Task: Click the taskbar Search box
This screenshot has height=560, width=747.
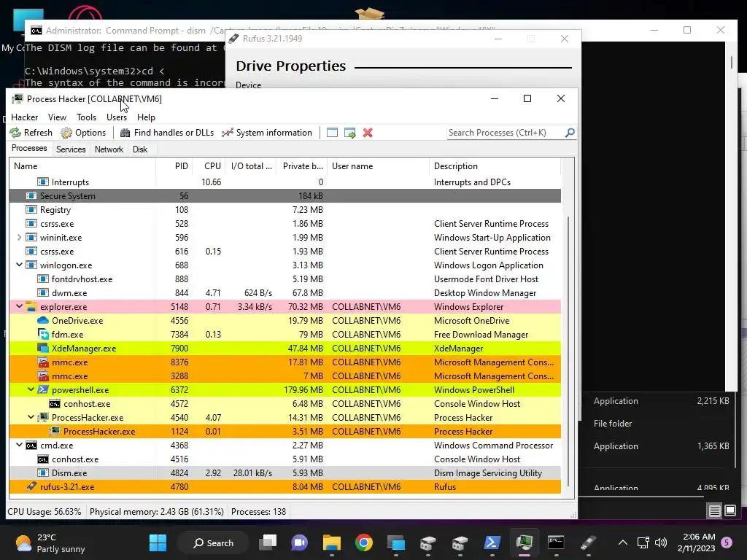Action: [213, 542]
